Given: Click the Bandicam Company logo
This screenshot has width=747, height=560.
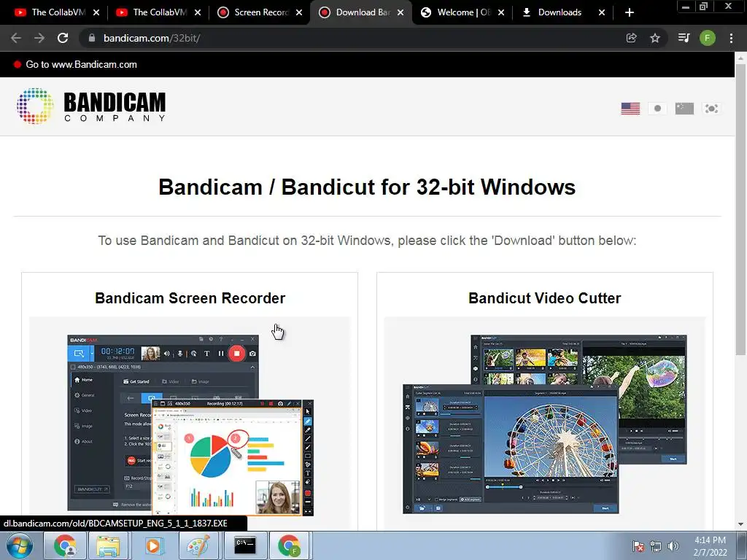Looking at the screenshot, I should [x=91, y=106].
